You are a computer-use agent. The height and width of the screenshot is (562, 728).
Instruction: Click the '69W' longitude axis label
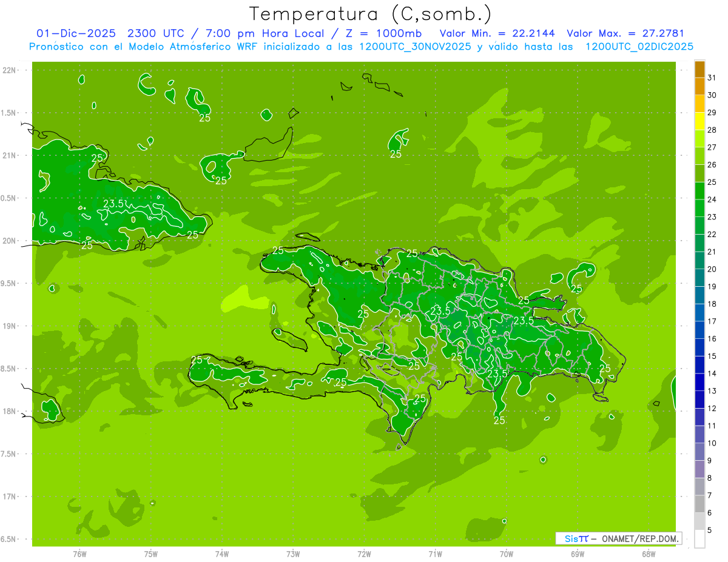578,554
